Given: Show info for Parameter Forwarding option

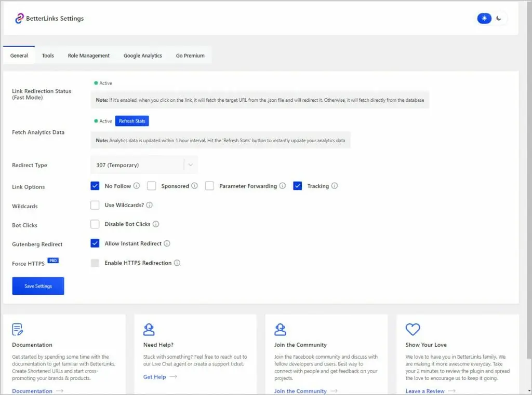Looking at the screenshot, I should [283, 186].
